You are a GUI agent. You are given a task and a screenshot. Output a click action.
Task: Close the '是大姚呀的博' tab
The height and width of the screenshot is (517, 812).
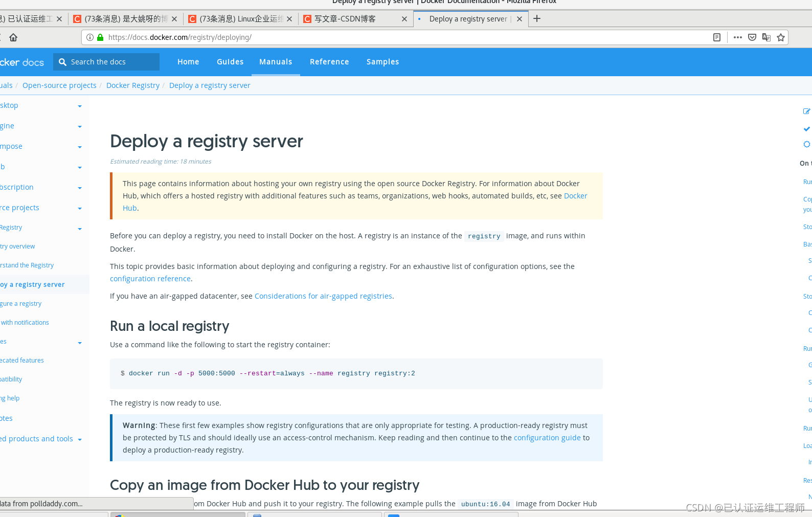(x=174, y=19)
